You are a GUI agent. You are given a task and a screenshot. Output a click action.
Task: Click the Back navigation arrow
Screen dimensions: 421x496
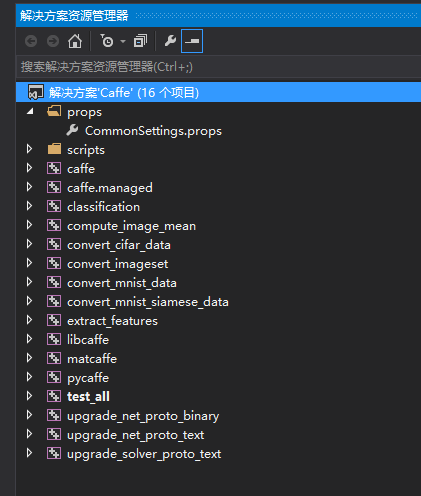point(31,41)
